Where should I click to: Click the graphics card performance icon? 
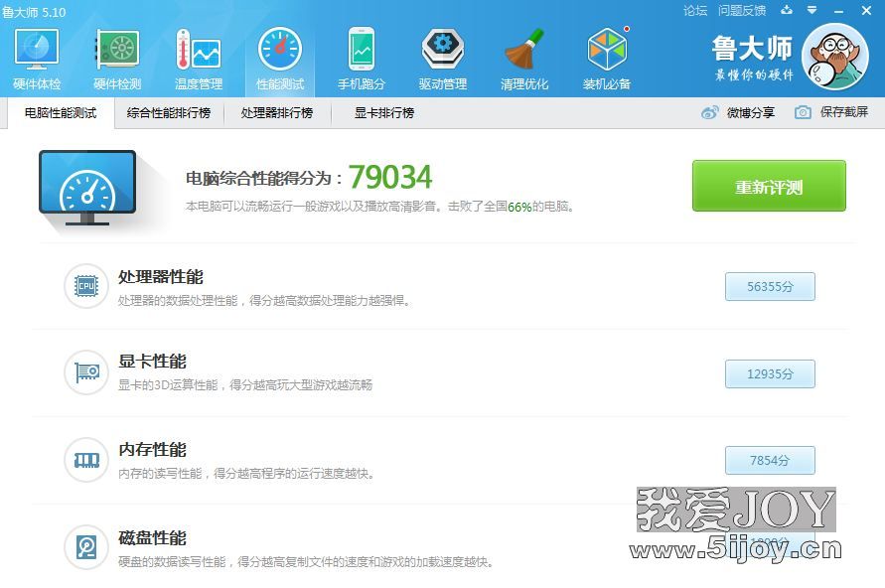tap(85, 372)
